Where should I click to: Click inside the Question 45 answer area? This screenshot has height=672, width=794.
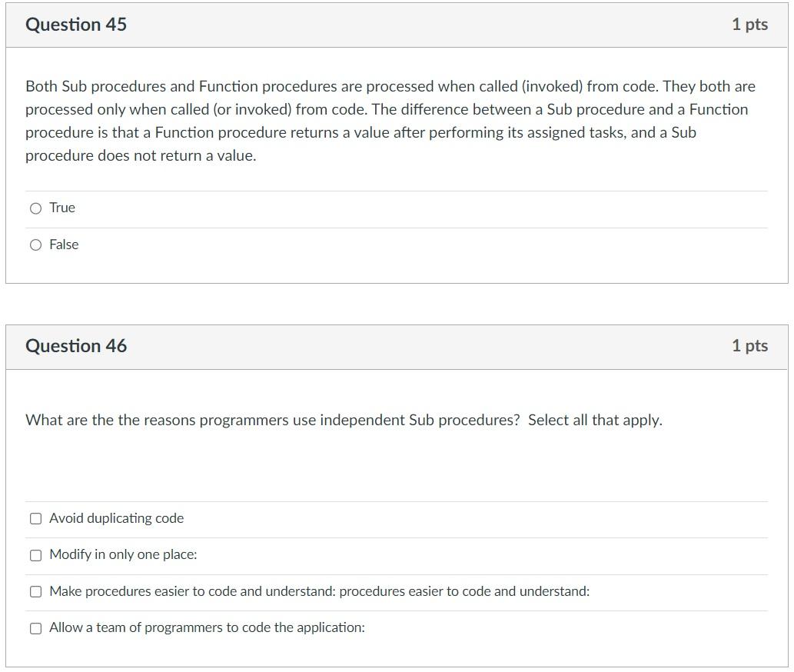[384, 226]
